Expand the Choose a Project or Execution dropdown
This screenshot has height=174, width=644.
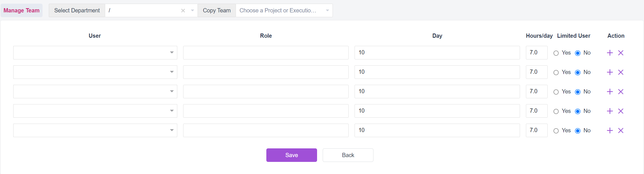[x=284, y=11]
